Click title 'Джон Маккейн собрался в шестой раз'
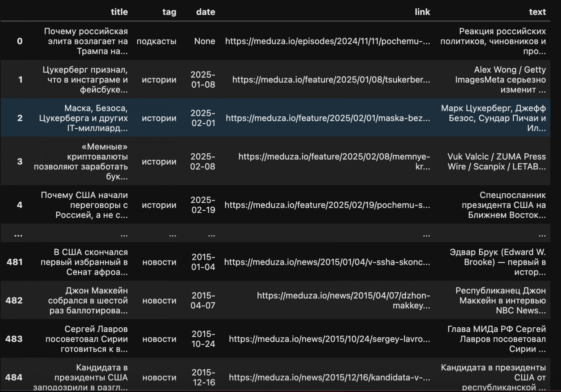The height and width of the screenshot is (392, 561). [x=88, y=300]
